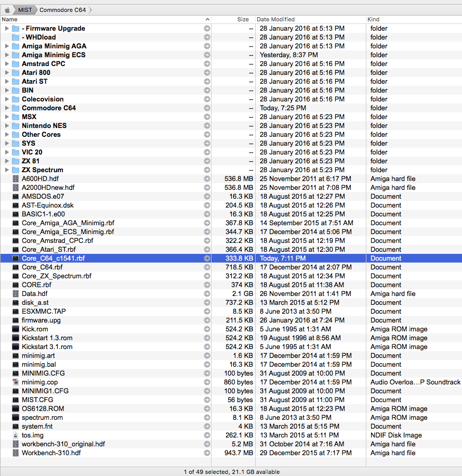The image size is (462, 476).
Task: Click the arrow badge on MIST.CFG row
Action: tap(207, 400)
